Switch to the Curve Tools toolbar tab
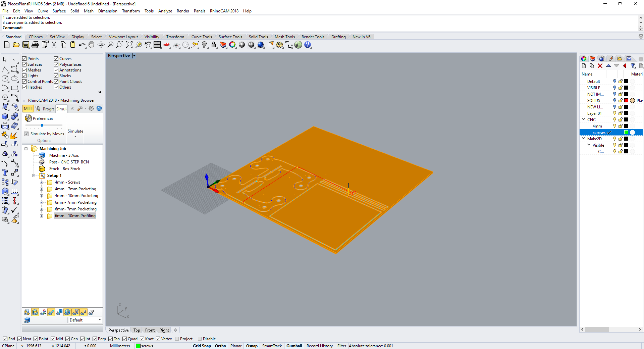The height and width of the screenshot is (349, 644). pos(202,37)
